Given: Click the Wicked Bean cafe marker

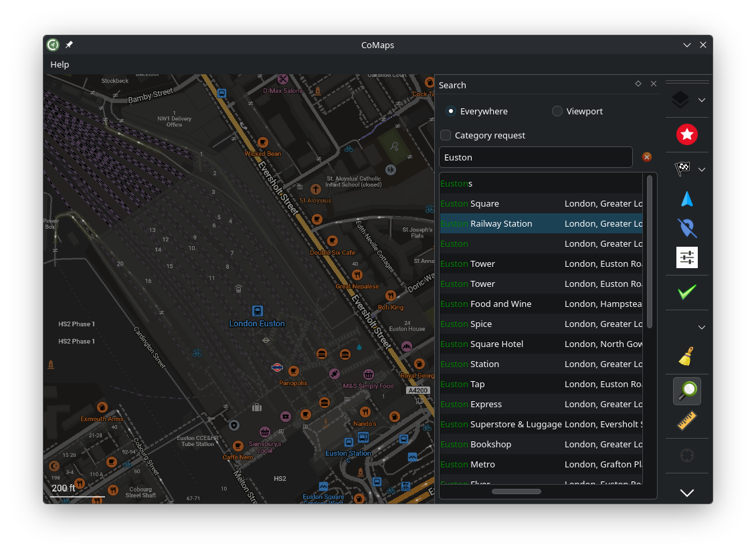Looking at the screenshot, I should pyautogui.click(x=263, y=142).
